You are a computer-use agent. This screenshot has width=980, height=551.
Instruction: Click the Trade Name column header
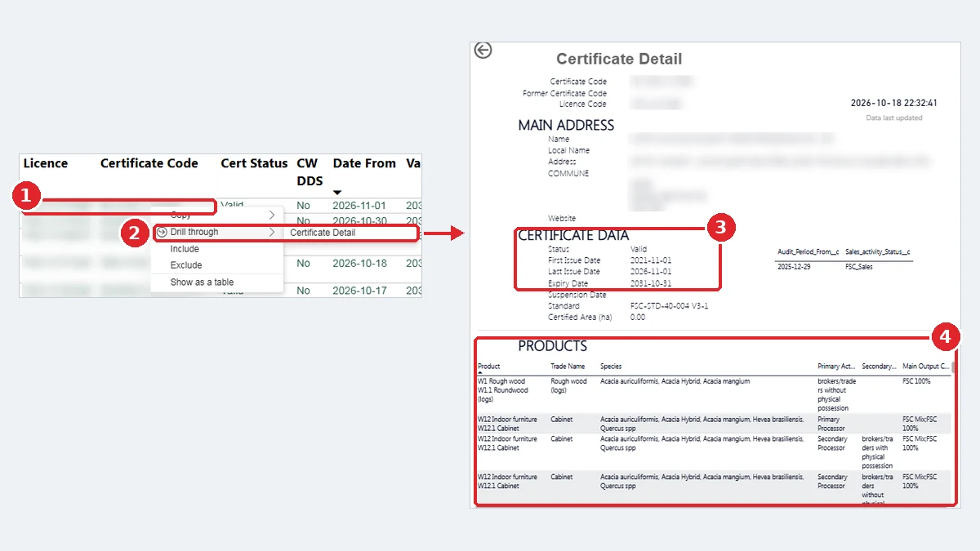568,367
